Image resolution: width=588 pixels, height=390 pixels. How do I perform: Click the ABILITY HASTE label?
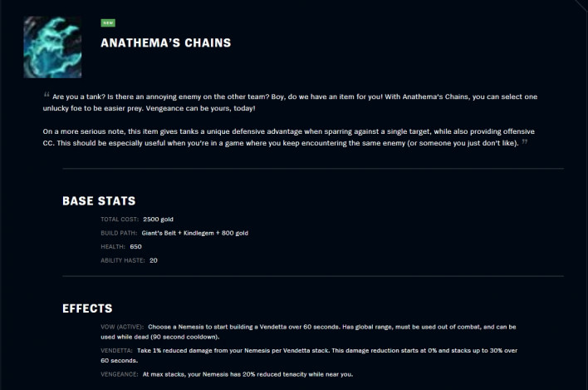pyautogui.click(x=123, y=260)
